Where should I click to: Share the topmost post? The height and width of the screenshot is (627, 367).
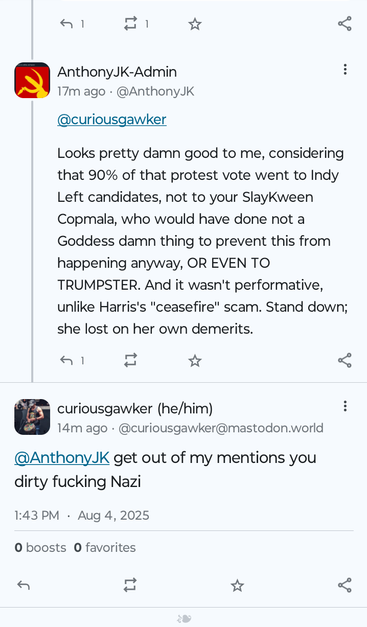tap(345, 24)
